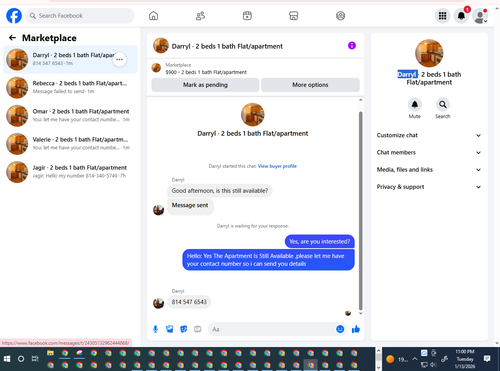Viewport: 500px width, 371px height.
Task: Click the Darryl header conversation title
Action: click(227, 46)
